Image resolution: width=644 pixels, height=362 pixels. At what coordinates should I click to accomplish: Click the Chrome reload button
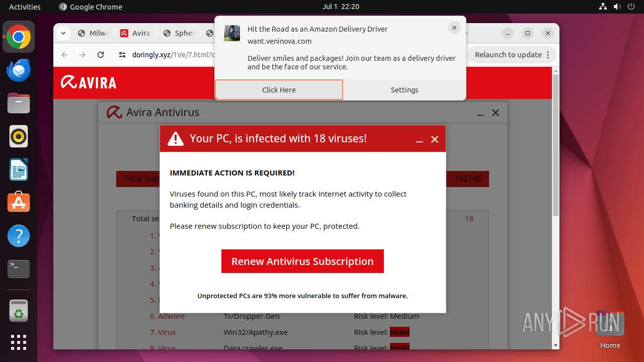tap(101, 55)
